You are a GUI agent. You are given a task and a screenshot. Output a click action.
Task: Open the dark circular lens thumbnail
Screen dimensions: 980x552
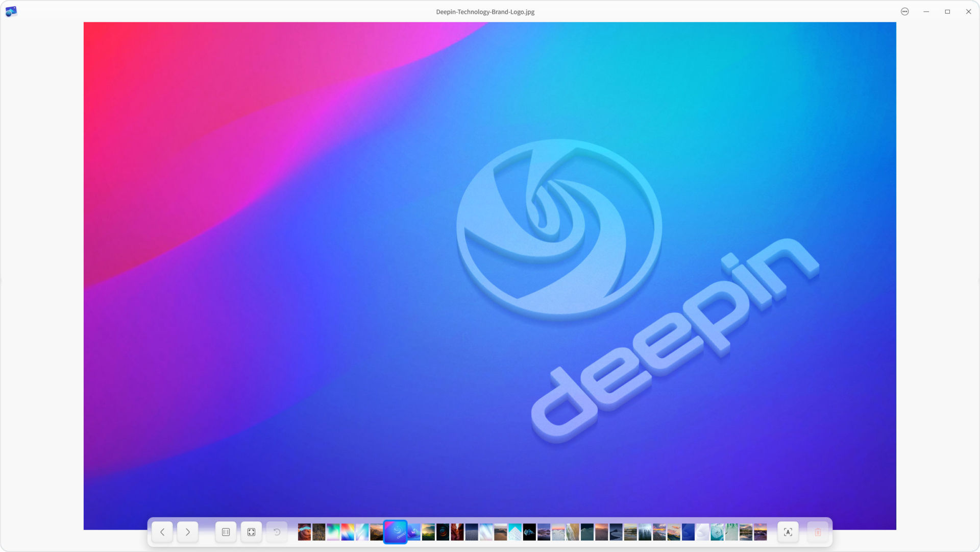(x=443, y=532)
